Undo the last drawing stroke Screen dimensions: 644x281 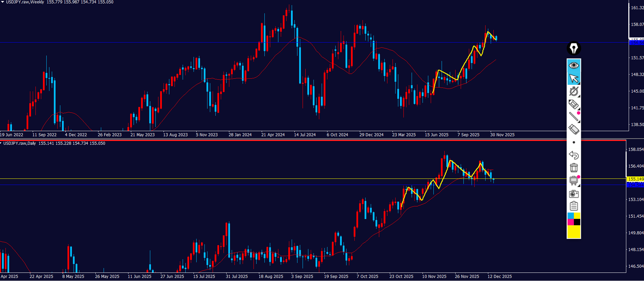click(574, 155)
